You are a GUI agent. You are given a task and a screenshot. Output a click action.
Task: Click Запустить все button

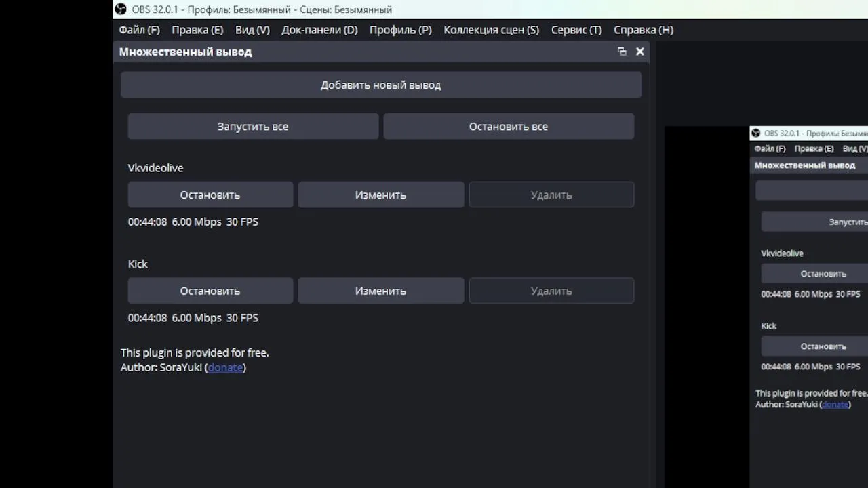click(x=253, y=127)
